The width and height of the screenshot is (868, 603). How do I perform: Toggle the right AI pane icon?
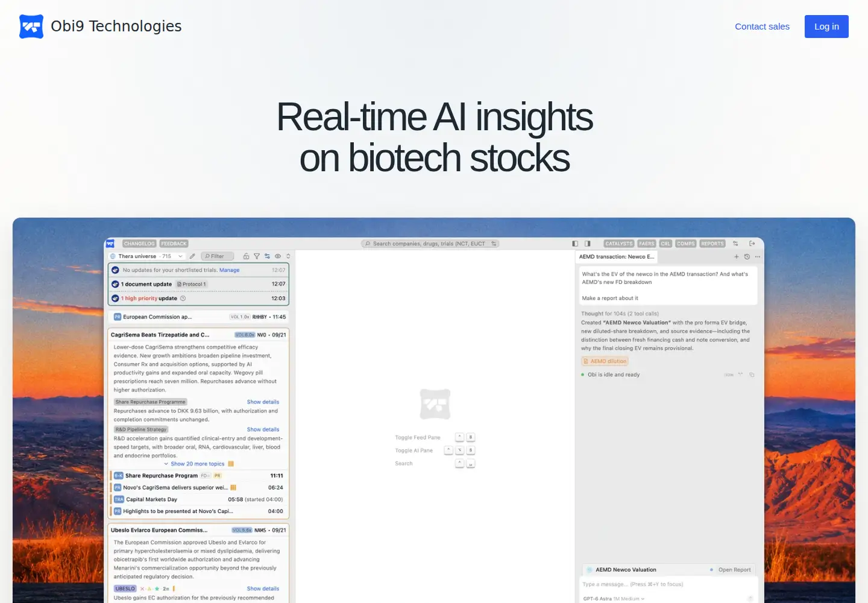(588, 244)
